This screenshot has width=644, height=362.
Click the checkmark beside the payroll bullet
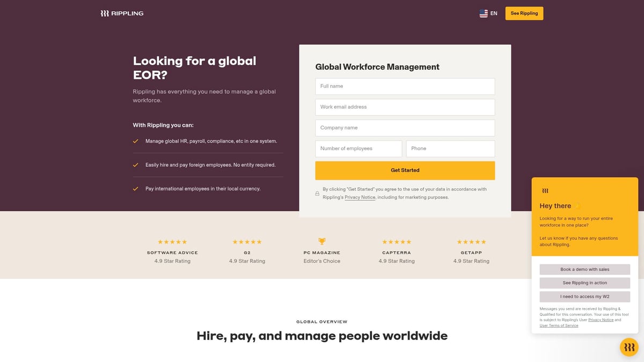pyautogui.click(x=136, y=141)
